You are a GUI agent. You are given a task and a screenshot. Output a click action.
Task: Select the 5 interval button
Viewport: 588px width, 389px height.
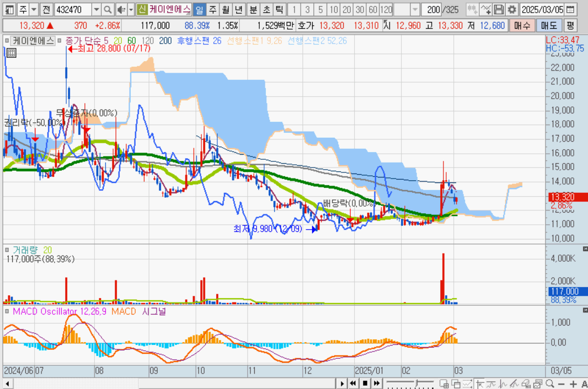320,9
